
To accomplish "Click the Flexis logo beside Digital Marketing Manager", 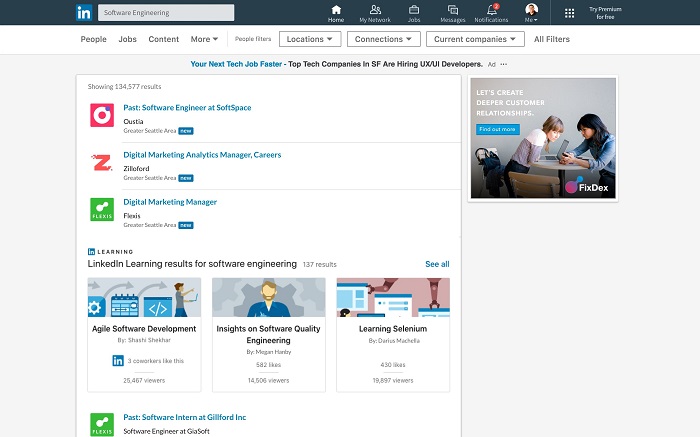I will pyautogui.click(x=102, y=210).
